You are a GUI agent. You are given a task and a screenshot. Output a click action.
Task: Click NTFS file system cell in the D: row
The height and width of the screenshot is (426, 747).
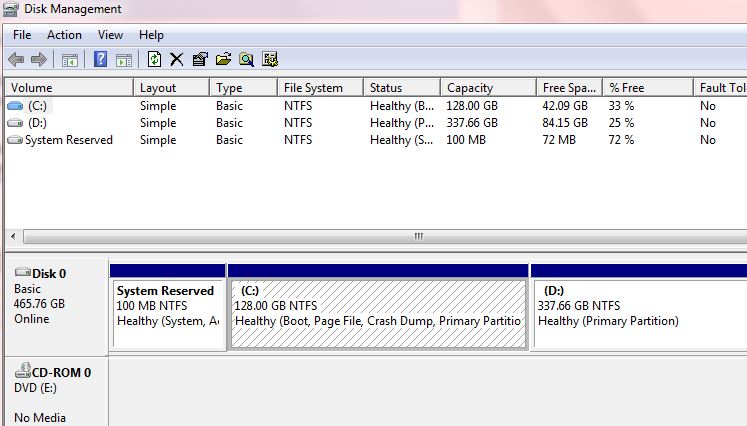click(x=298, y=123)
